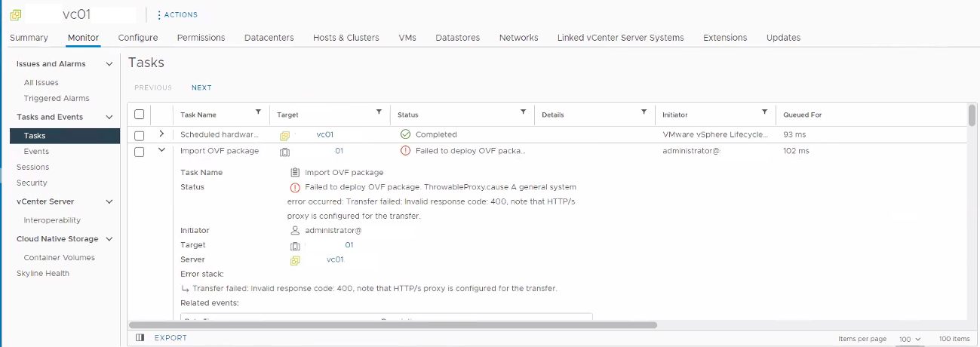Collapse the Tasks and Events section

109,117
